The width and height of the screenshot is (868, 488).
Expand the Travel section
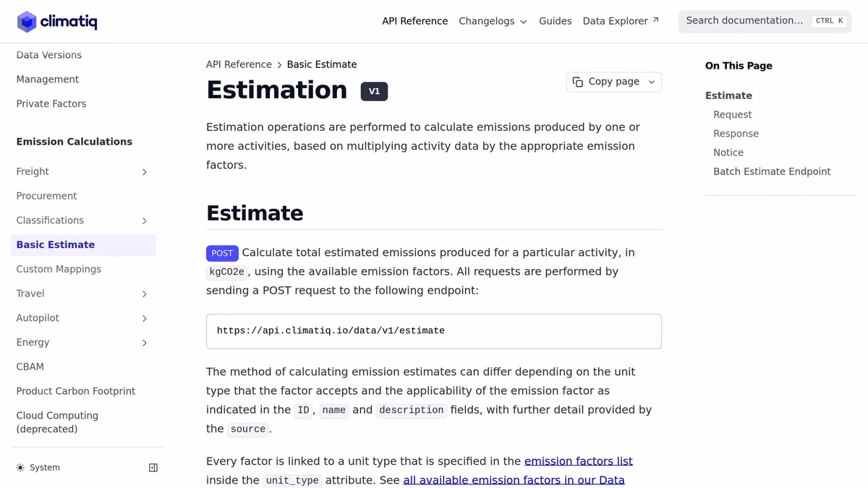click(x=144, y=294)
